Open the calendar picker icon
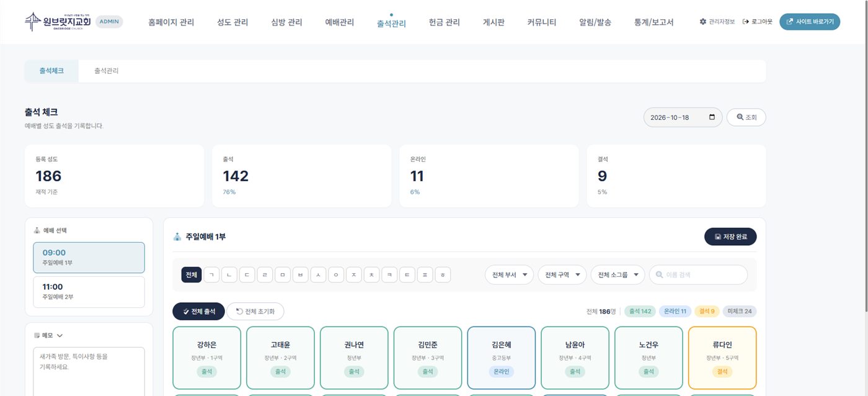Image resolution: width=868 pixels, height=396 pixels. point(712,117)
